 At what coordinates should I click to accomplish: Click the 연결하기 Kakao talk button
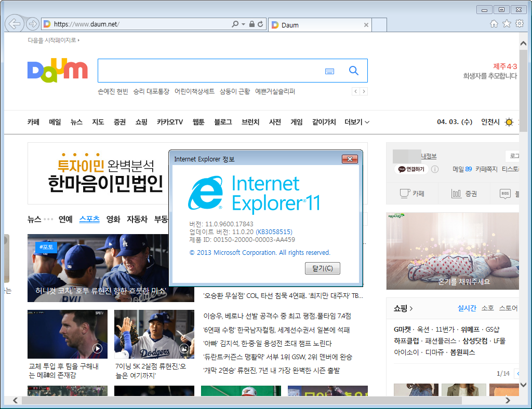pyautogui.click(x=411, y=169)
